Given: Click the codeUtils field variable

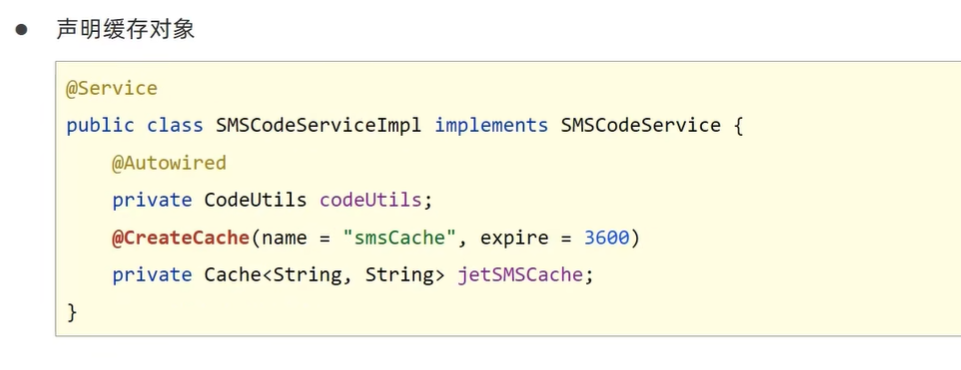Looking at the screenshot, I should (x=371, y=200).
